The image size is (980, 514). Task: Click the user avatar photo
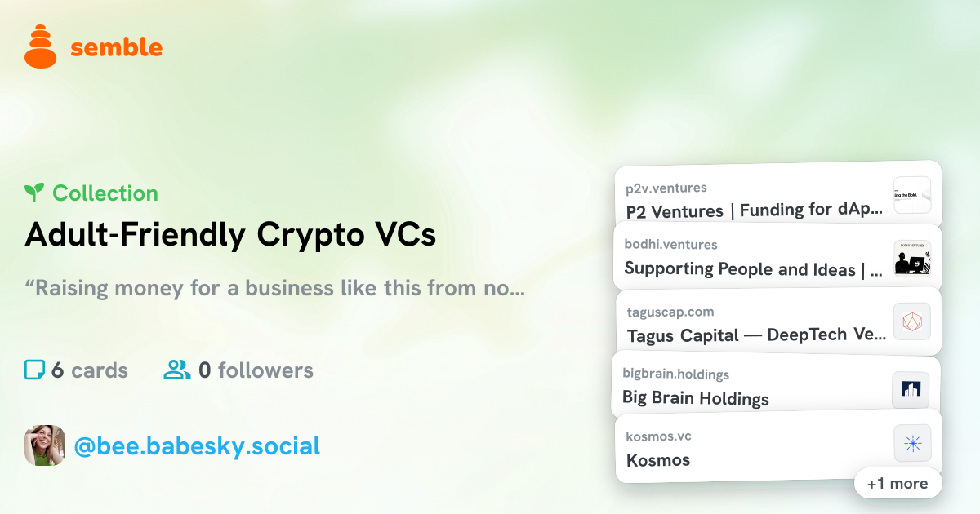(x=45, y=445)
